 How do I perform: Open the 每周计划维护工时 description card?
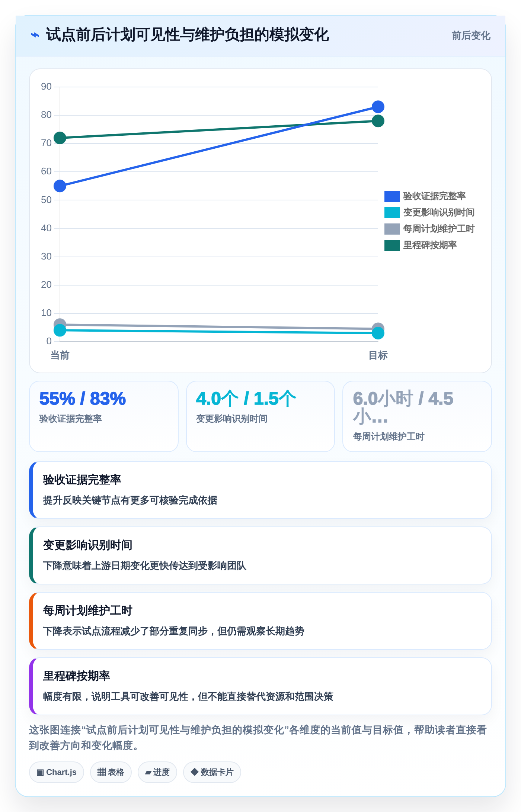coord(260,621)
